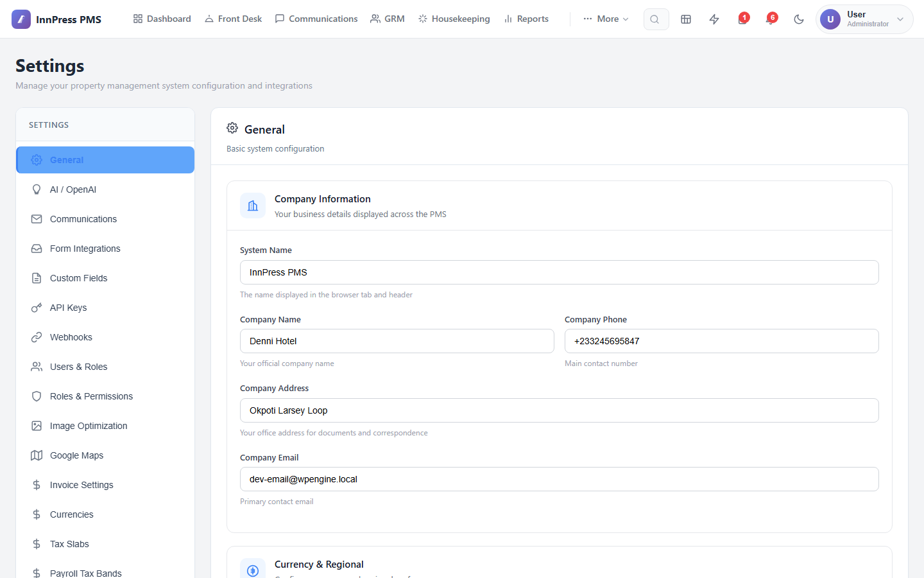Screen dimensions: 924x578
Task: Click the building icon beside Company Information
Action: pos(253,206)
